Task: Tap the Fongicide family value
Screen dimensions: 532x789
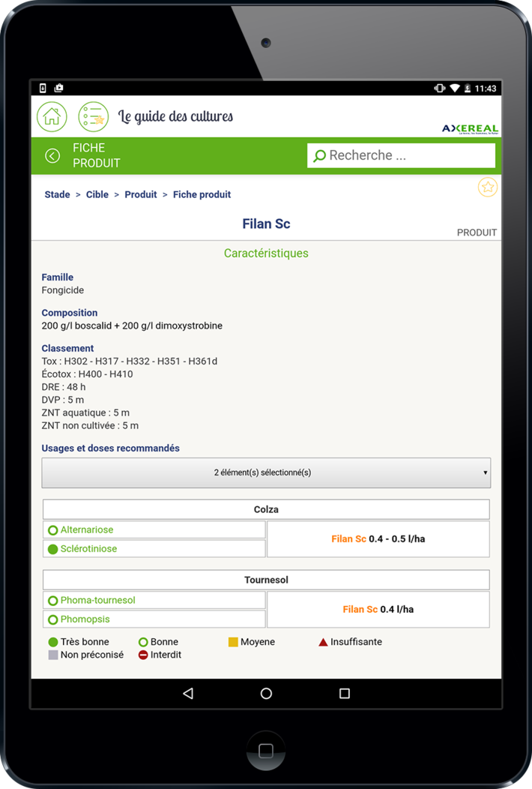Action: [x=63, y=290]
